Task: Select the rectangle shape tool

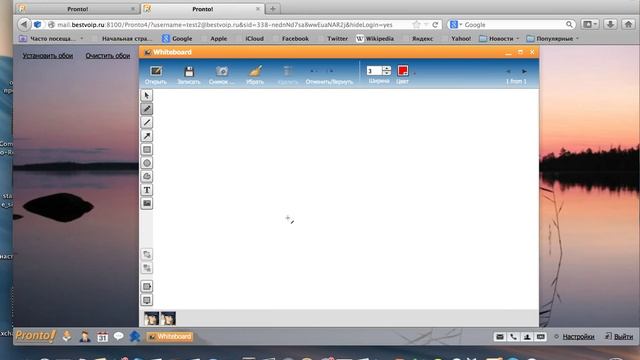Action: (x=147, y=149)
